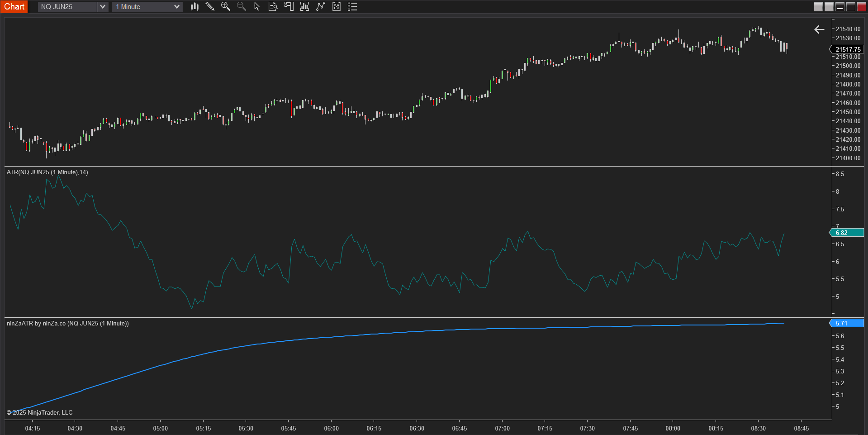This screenshot has height=435, width=868.
Task: Click the left arrow return button on chart
Action: 819,29
